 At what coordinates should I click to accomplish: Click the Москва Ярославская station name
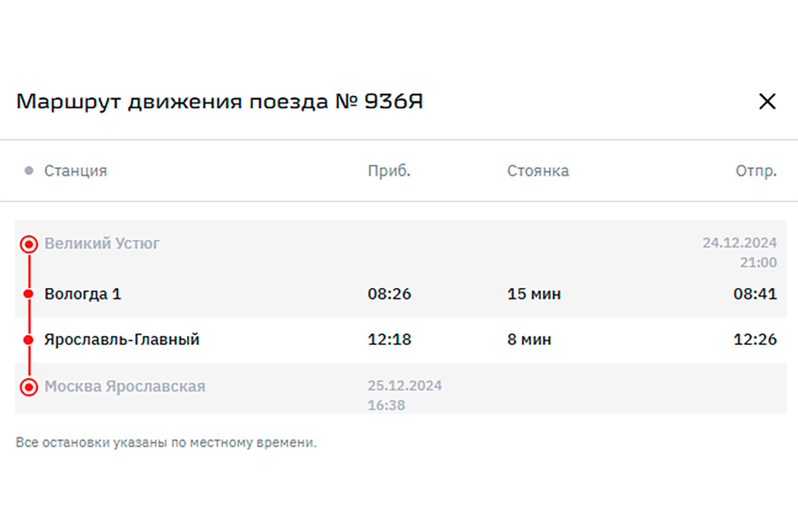click(x=124, y=386)
